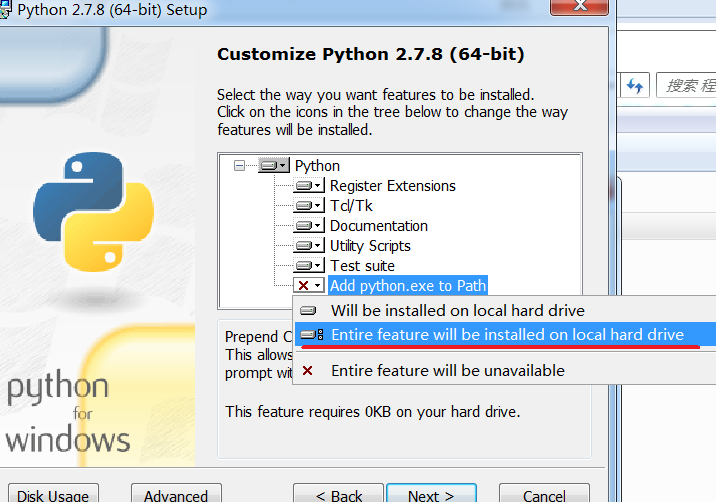Select the Test suite feature label

coord(362,266)
